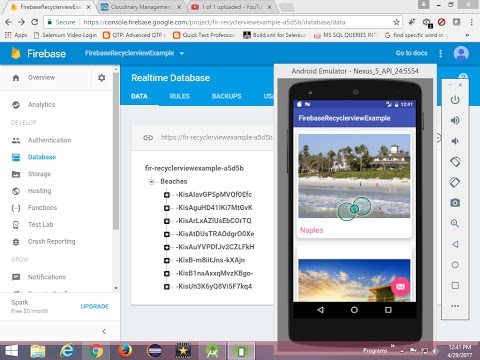Click the Selenium Video Login bookmark
480x360 pixels.
coord(65,35)
